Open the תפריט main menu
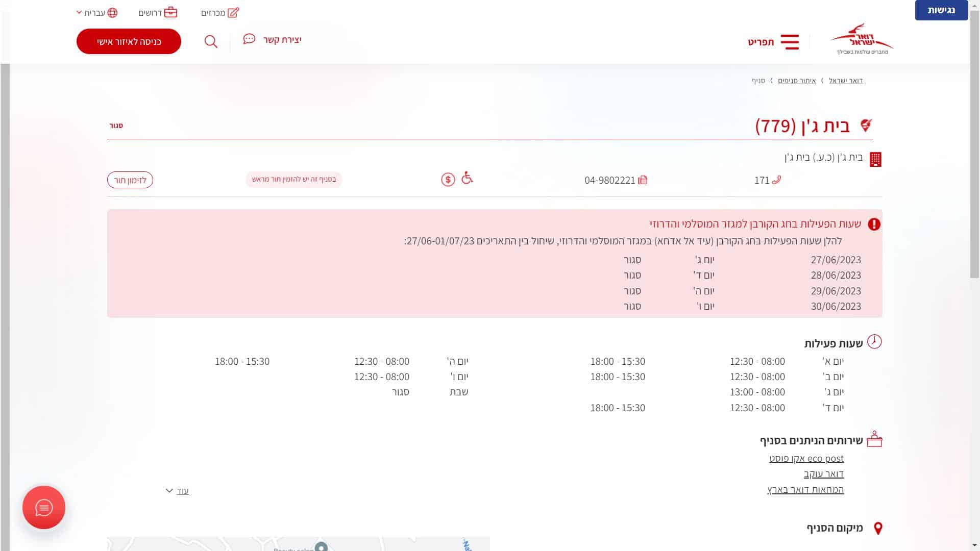980x551 pixels. [761, 42]
